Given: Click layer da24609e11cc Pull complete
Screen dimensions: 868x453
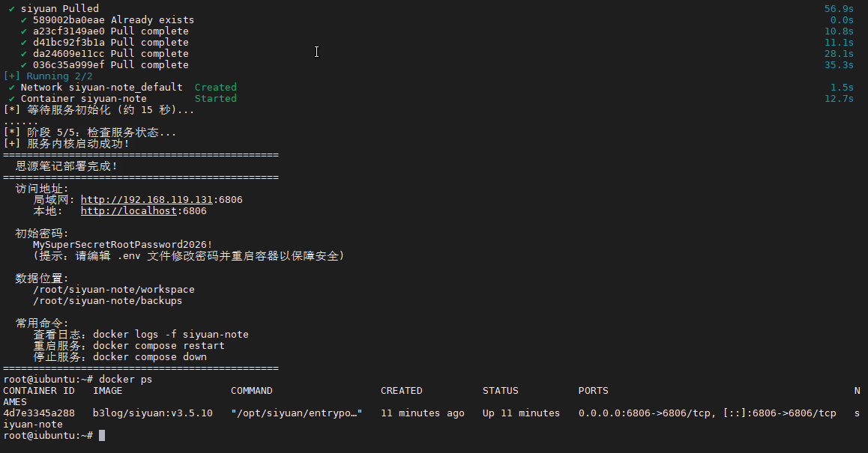Looking at the screenshot, I should pyautogui.click(x=111, y=54).
